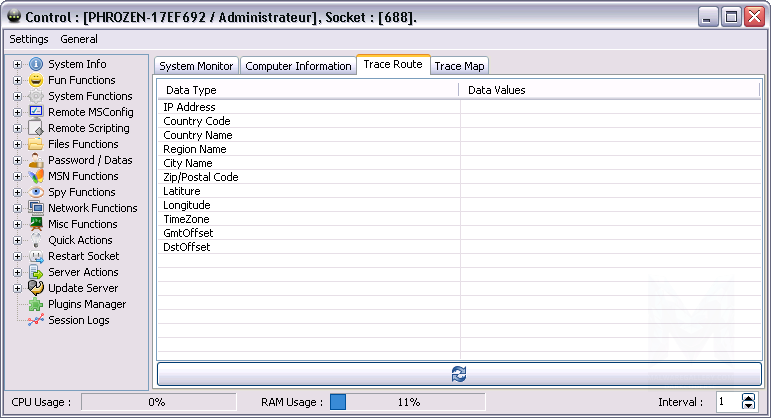771x418 pixels.
Task: Click the Remote MSConfig monitor icon
Action: (36, 112)
